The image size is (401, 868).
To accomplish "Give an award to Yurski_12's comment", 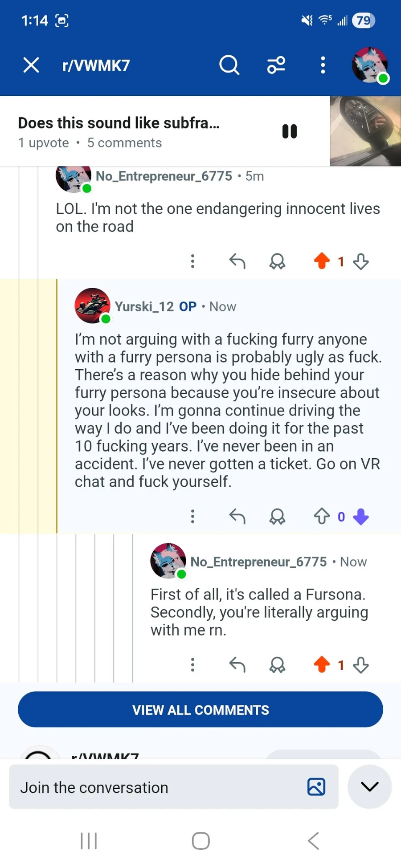I will pyautogui.click(x=277, y=517).
